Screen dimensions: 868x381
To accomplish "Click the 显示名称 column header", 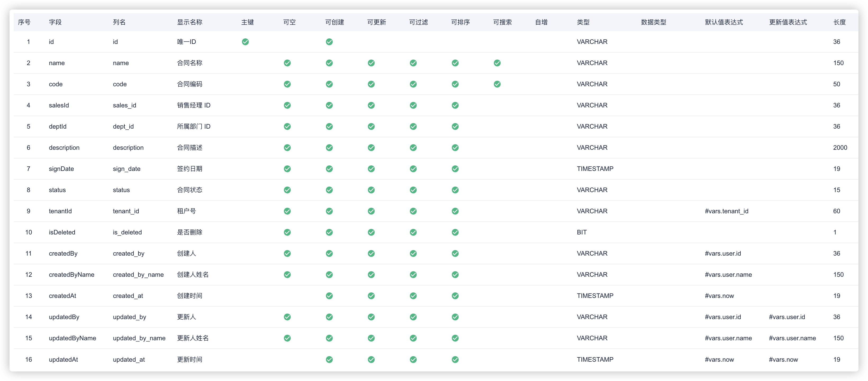I will 190,22.
